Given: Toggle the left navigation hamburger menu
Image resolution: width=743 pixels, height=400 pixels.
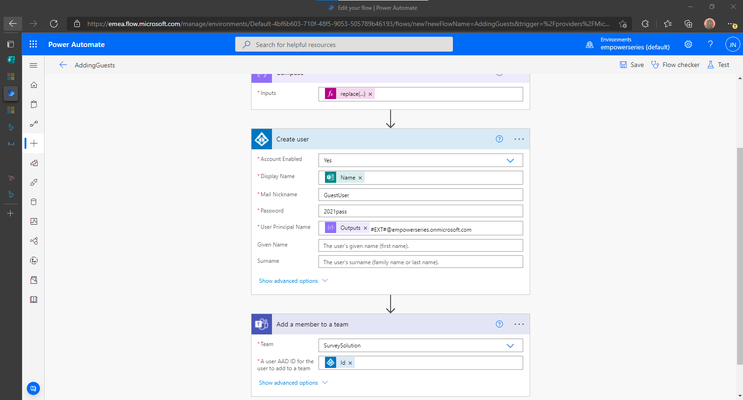Looking at the screenshot, I should (x=33, y=65).
